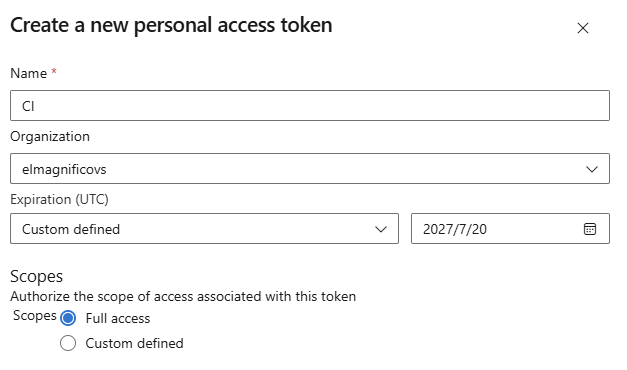Screen dimensions: 627x370
Task: Click the dialog title heading text
Action: (171, 26)
